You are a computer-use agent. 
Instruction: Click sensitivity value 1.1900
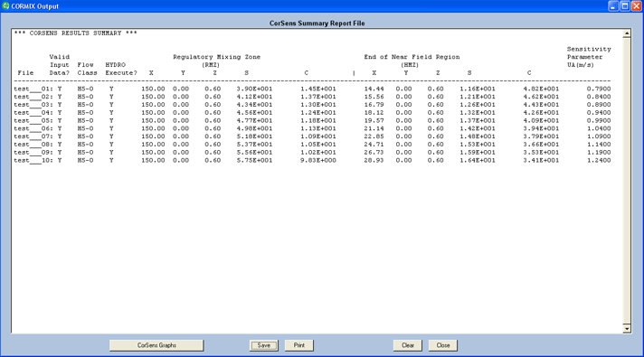tap(599, 152)
